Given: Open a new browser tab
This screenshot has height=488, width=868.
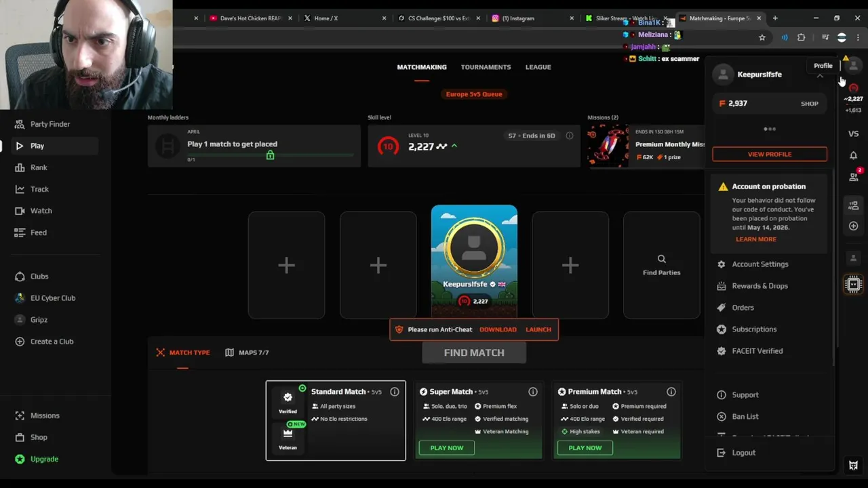Looking at the screenshot, I should [775, 18].
